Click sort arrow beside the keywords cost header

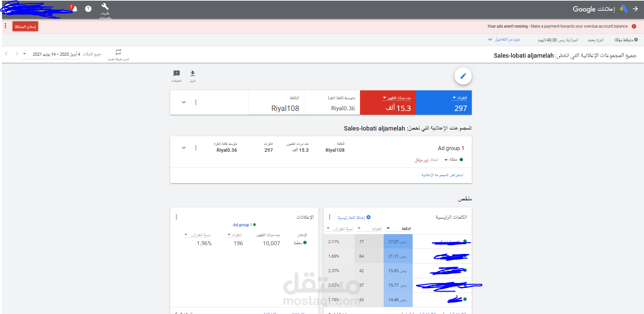(x=388, y=228)
